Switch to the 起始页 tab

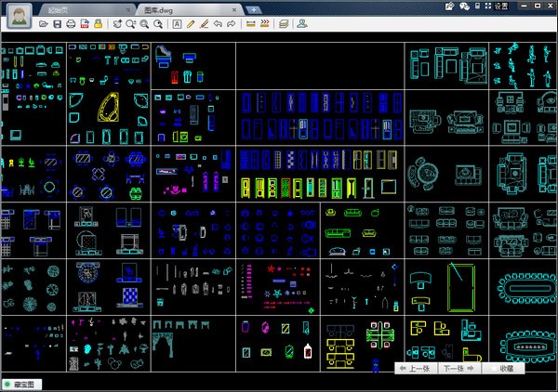pos(58,10)
